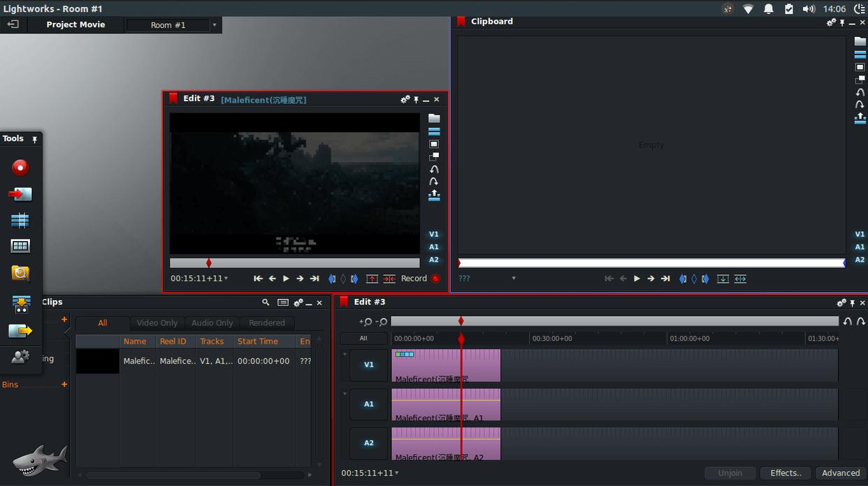Add a new bin with Bins plus
This screenshot has width=868, height=486.
64,385
